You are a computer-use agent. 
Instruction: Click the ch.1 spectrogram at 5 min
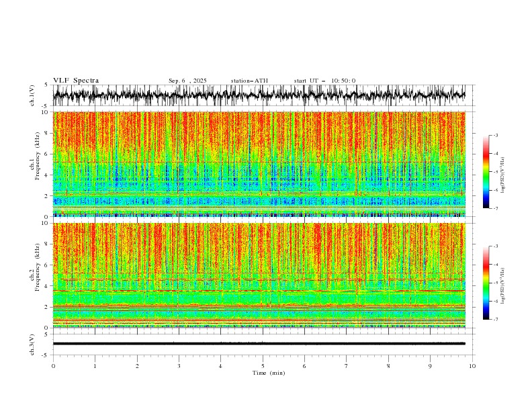coord(263,164)
